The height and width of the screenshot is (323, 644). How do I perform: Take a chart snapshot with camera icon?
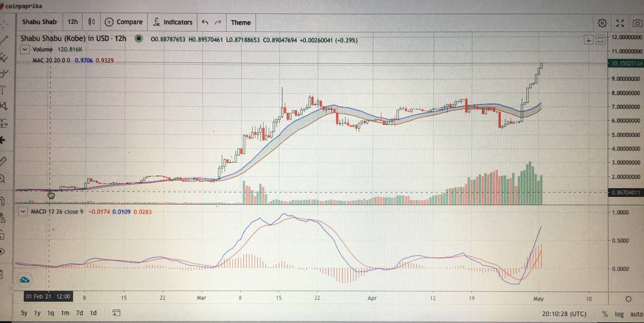[x=637, y=23]
